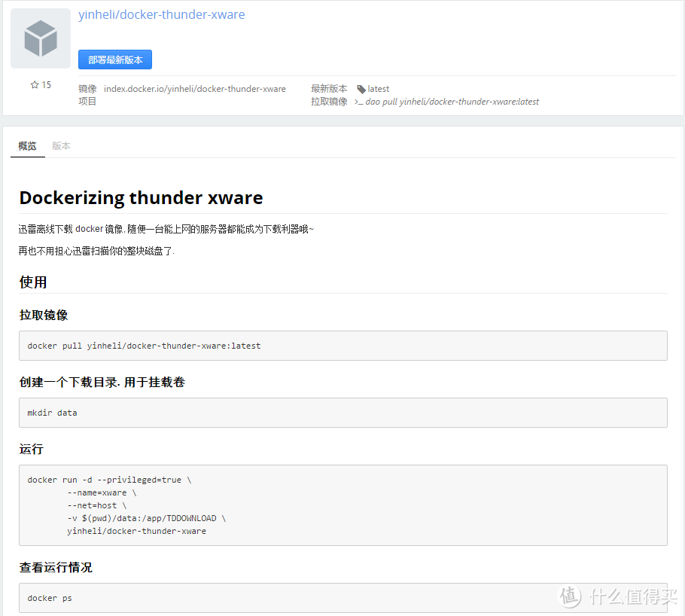Open the yinheli/docker-thunder-xware title link
This screenshot has height=616, width=685.
point(161,14)
